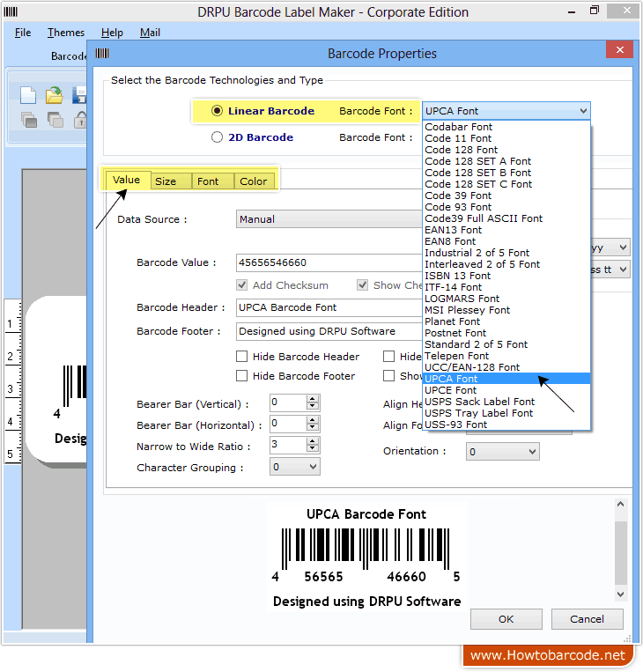Select Code 39 Font from the list

[506, 196]
